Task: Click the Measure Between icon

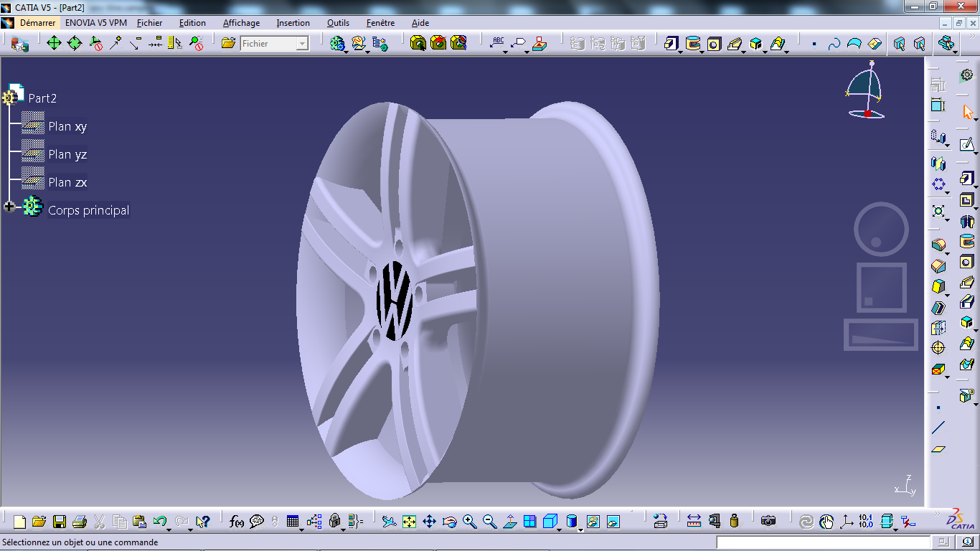Action: pyautogui.click(x=694, y=522)
